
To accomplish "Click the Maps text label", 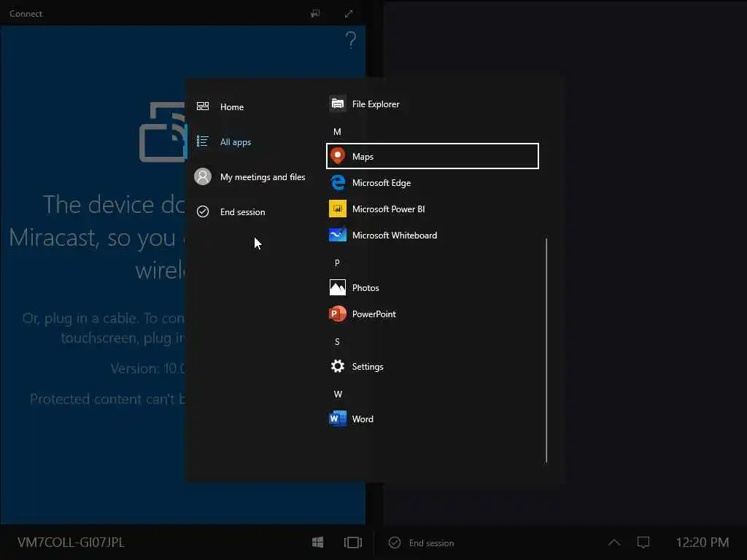I will point(363,157).
